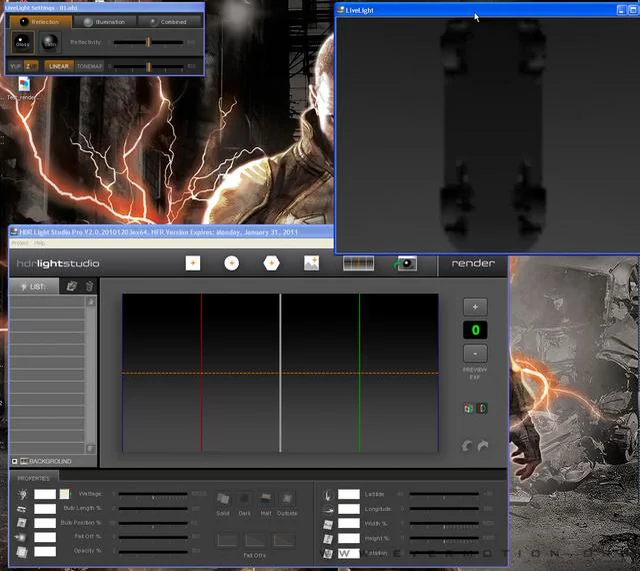The height and width of the screenshot is (571, 640).
Task: Click the Bulb Position icon
Action: 22,523
